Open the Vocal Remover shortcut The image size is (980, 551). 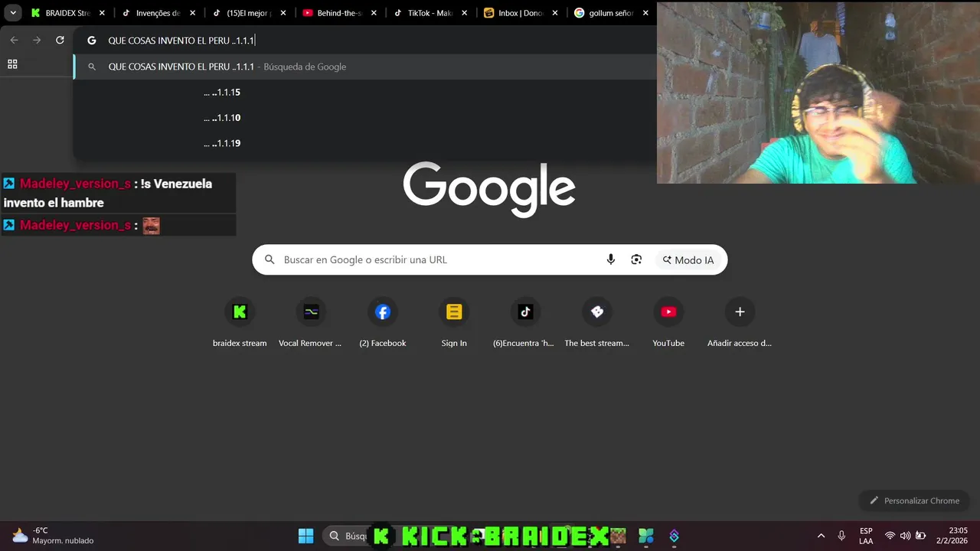[311, 321]
